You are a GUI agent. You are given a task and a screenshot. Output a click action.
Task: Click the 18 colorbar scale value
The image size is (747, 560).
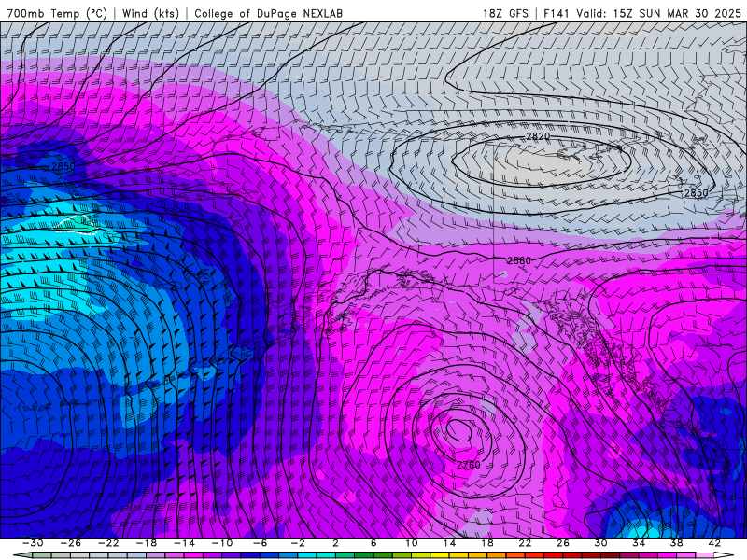[x=487, y=543]
